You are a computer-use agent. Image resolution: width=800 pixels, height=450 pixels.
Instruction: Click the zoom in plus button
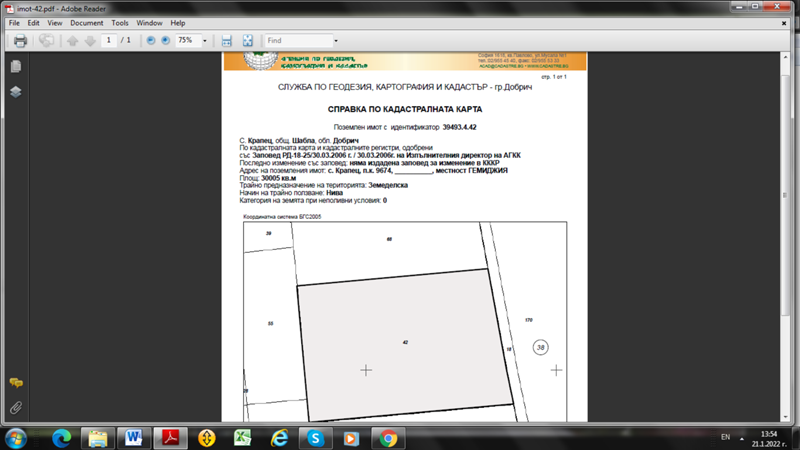coord(165,41)
